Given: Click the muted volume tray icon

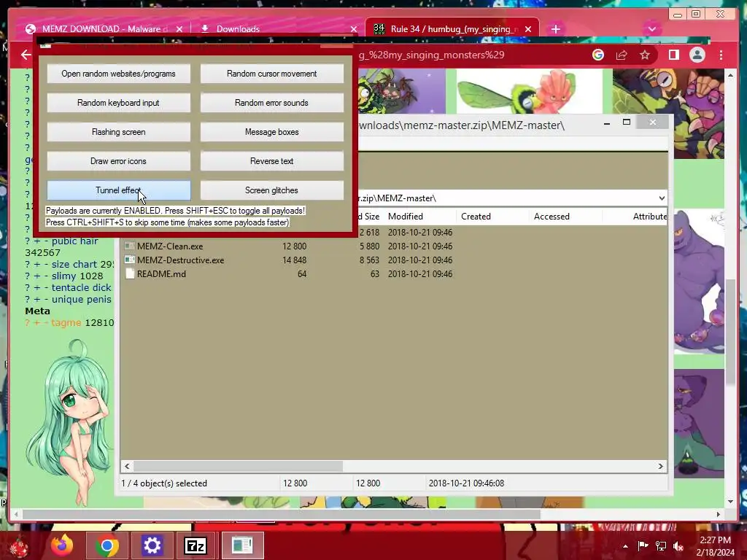Looking at the screenshot, I should (x=678, y=545).
